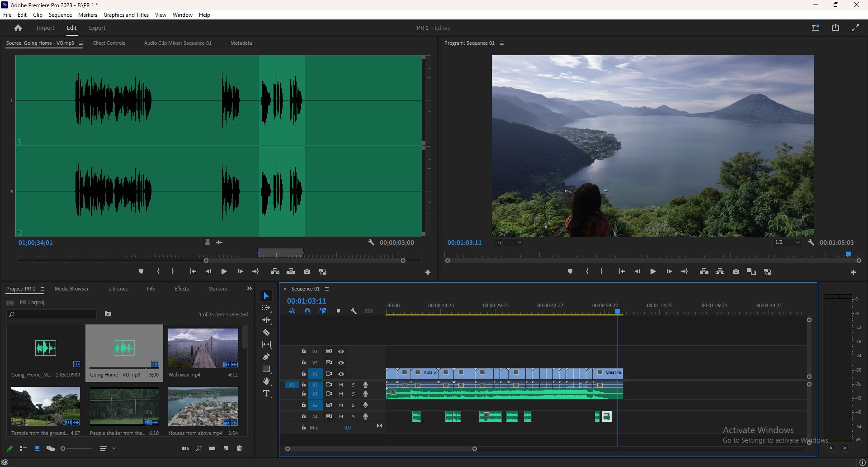The height and width of the screenshot is (467, 868).
Task: Select the Walkway.mp4 thumbnail
Action: point(203,348)
